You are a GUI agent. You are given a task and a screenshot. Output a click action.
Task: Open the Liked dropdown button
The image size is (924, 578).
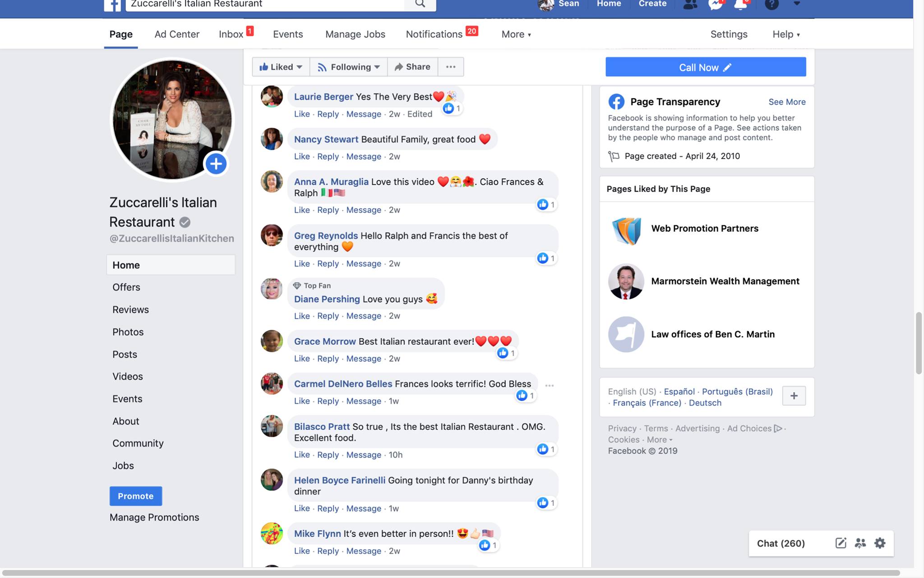[x=281, y=67]
